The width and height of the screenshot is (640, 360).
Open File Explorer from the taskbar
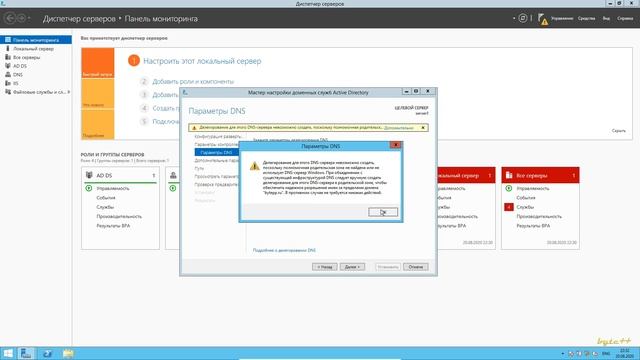click(68, 353)
